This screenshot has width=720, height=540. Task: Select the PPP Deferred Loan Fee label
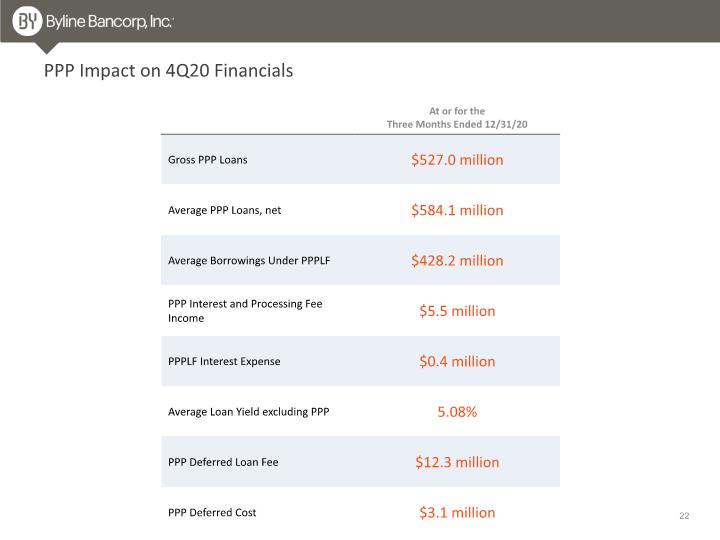point(223,462)
